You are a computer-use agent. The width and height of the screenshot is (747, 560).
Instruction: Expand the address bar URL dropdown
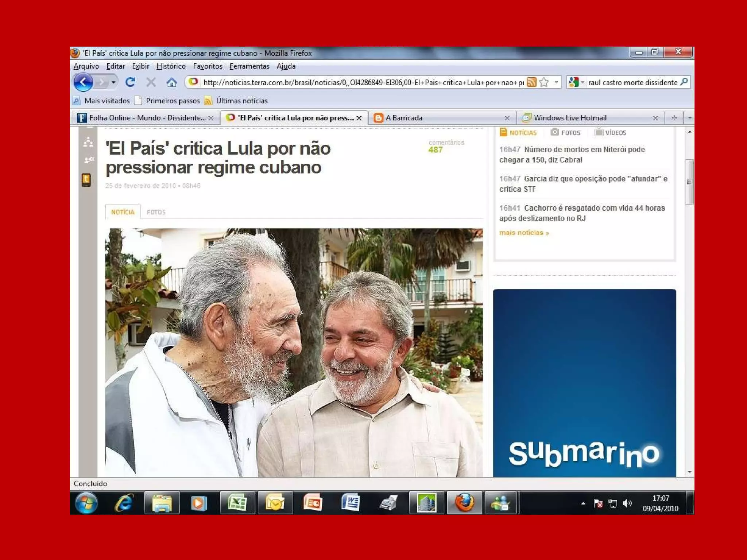click(556, 82)
